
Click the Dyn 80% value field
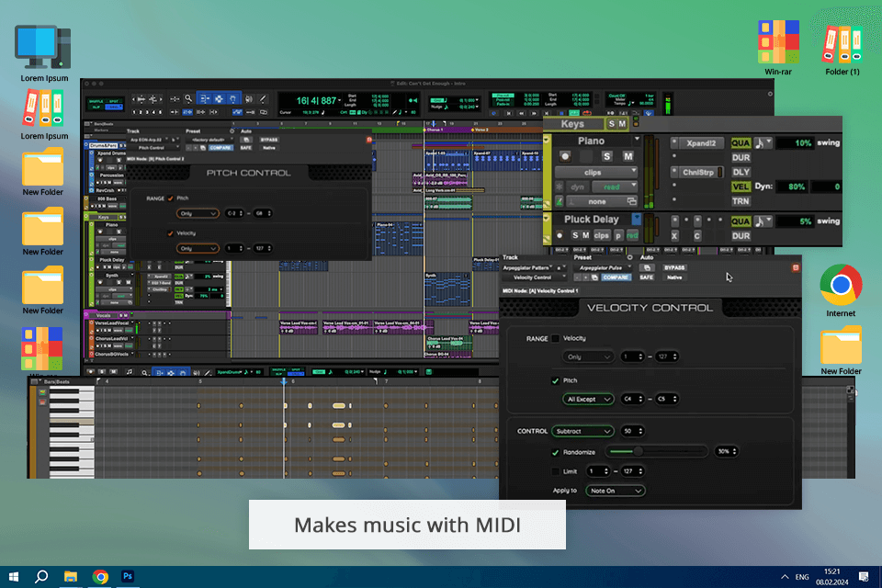pos(794,187)
